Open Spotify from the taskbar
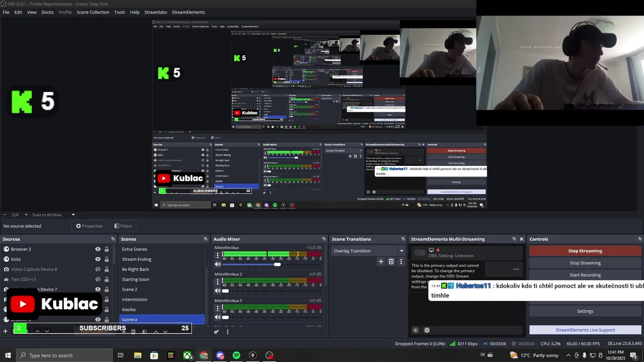The height and width of the screenshot is (362, 644). (x=236, y=355)
